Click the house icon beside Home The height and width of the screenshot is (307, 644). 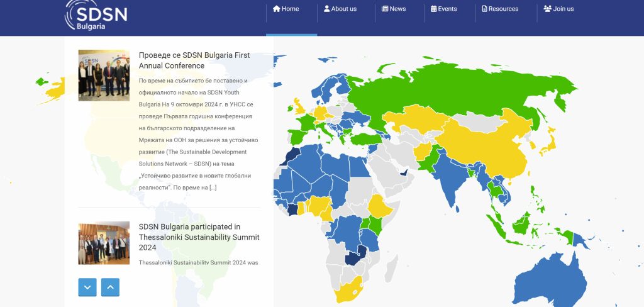point(277,9)
